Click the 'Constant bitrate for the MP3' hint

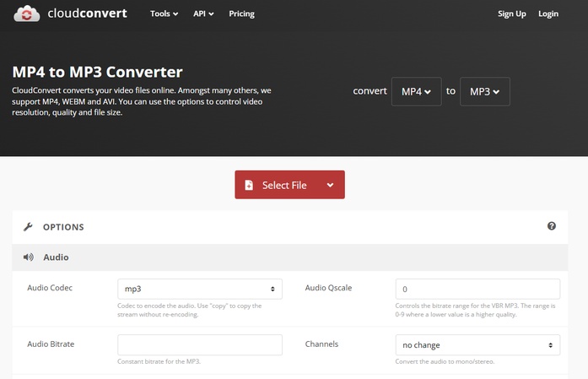[159, 362]
